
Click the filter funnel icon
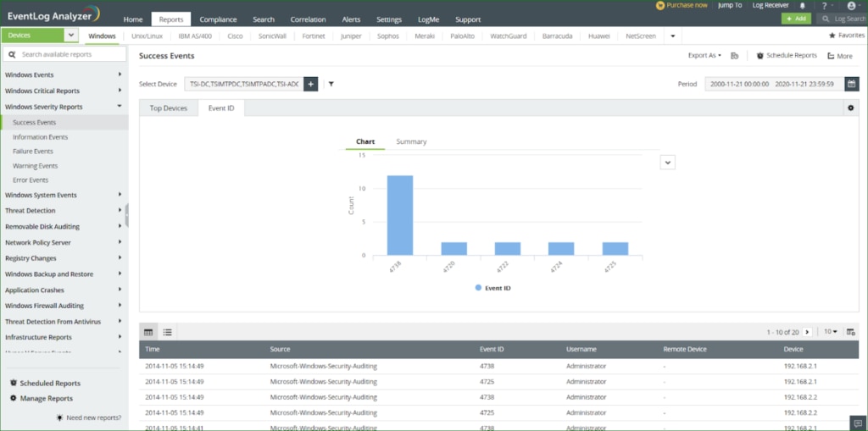(331, 84)
